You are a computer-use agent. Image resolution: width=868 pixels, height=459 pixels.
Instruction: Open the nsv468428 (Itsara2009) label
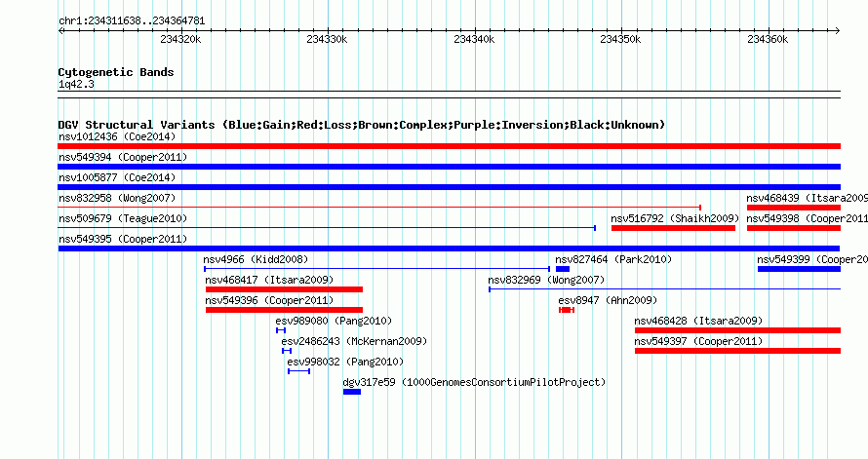pyautogui.click(x=698, y=321)
